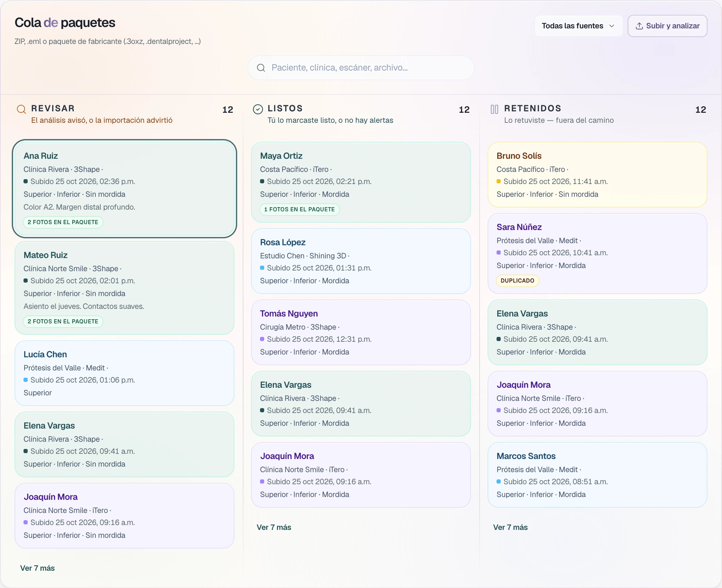Screen dimensions: 722x588
Task: Open the Maya Ortiz package card
Action: click(361, 182)
